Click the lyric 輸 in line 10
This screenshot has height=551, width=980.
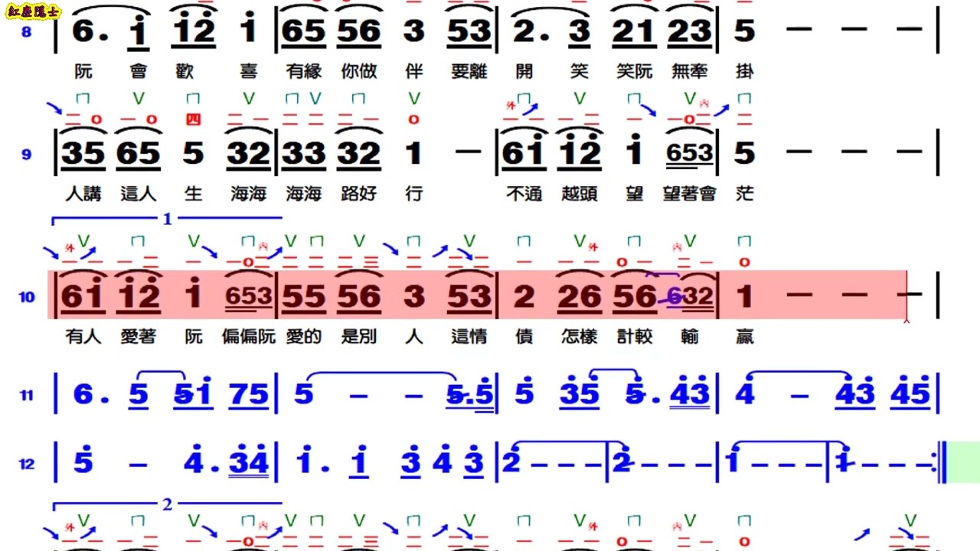pyautogui.click(x=690, y=336)
